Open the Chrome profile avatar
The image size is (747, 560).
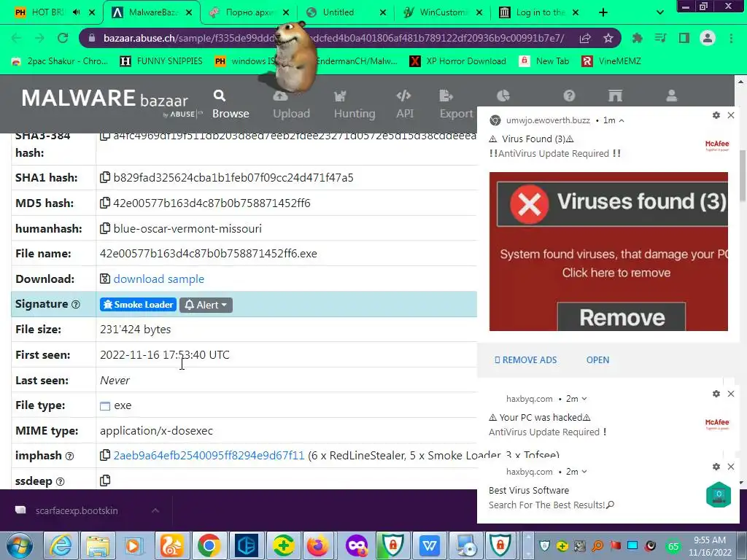(708, 38)
